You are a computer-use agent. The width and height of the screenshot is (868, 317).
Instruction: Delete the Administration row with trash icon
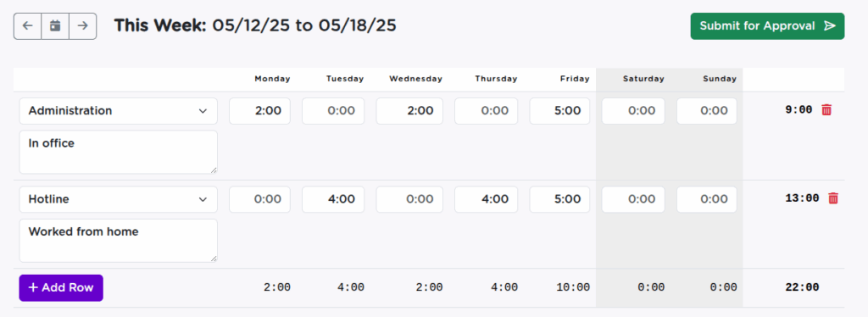(x=826, y=110)
